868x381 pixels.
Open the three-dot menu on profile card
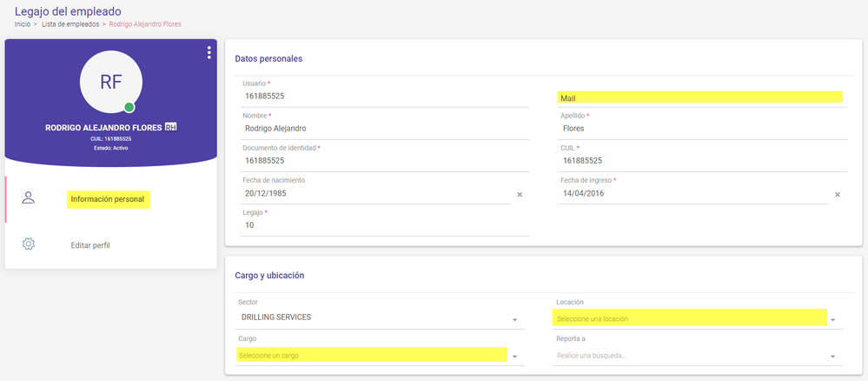209,53
